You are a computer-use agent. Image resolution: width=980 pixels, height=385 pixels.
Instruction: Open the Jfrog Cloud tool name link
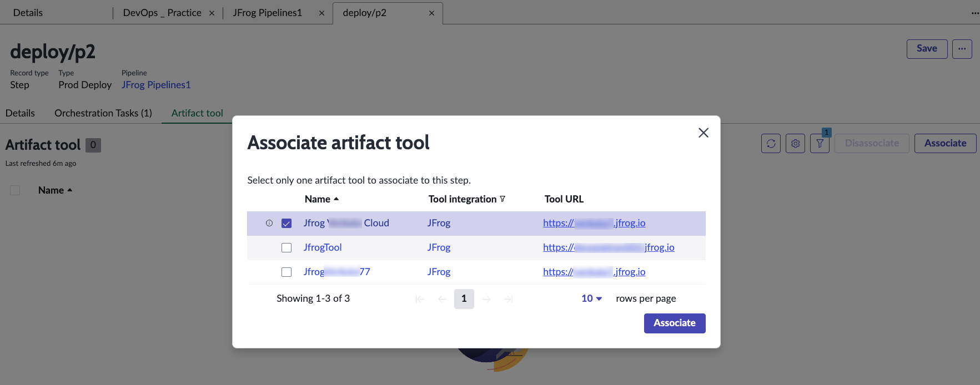click(346, 223)
